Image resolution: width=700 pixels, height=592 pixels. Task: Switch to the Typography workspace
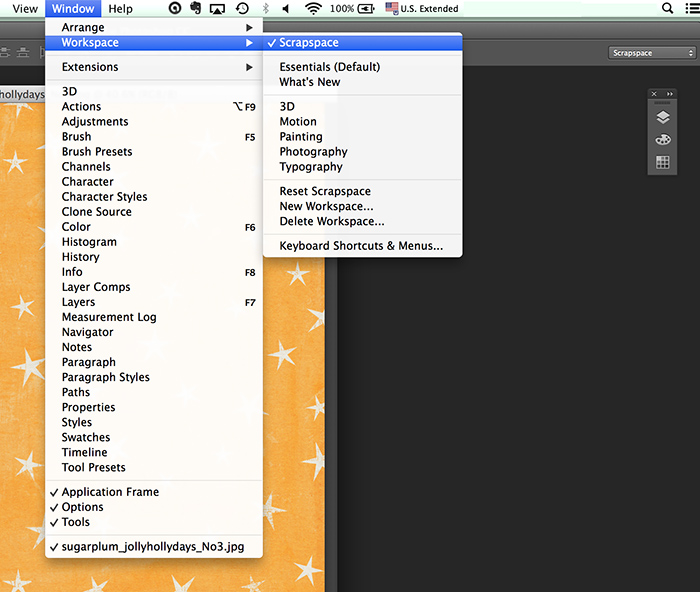point(362,167)
